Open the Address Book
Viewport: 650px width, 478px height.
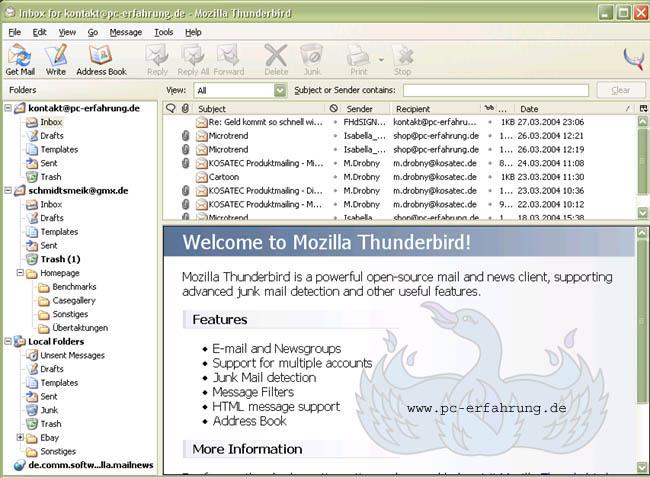click(x=101, y=61)
